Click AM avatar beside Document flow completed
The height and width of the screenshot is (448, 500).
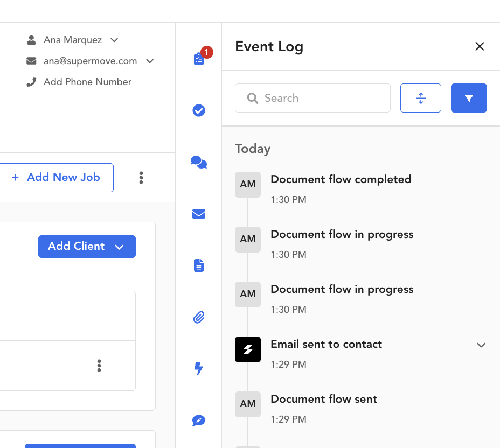248,185
